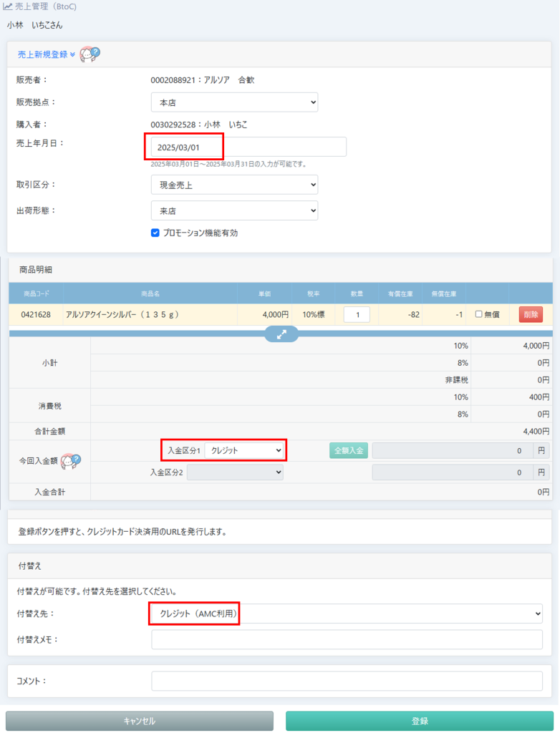Open the 取引区分 dropdown showing 現金売上

tap(234, 185)
